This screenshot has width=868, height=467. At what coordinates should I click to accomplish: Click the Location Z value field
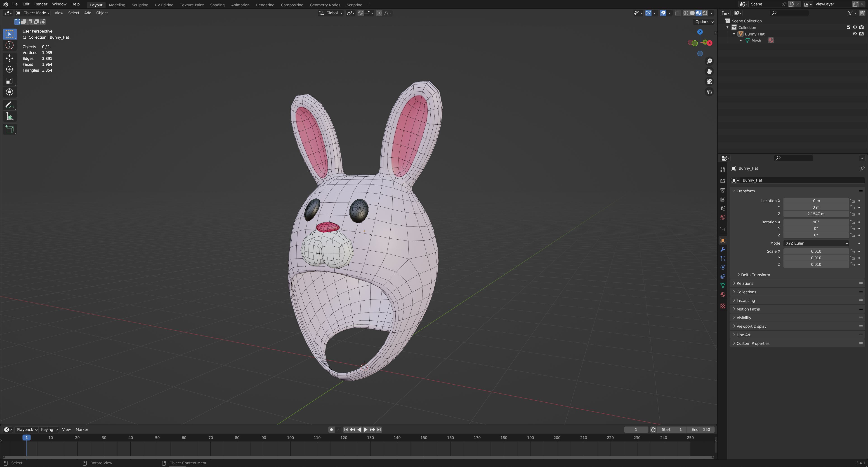(816, 214)
